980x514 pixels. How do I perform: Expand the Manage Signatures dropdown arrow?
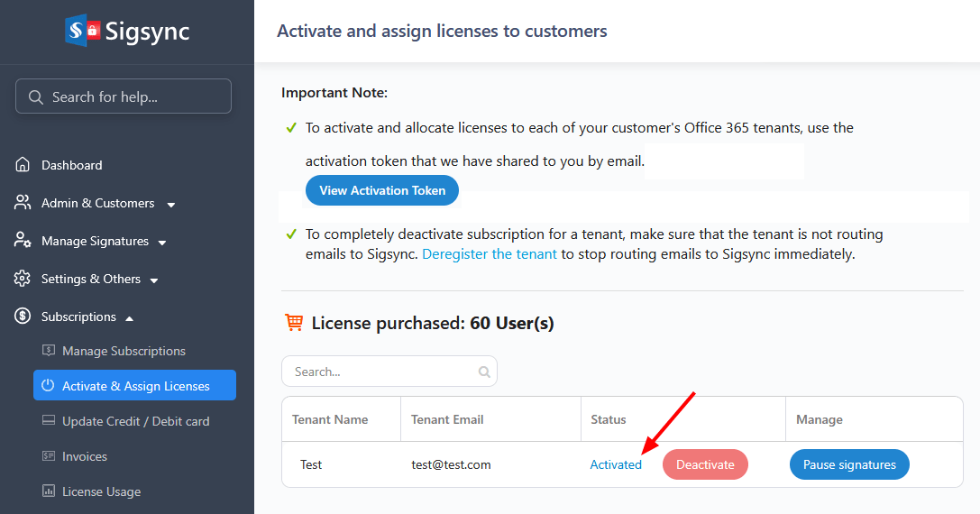click(x=162, y=243)
